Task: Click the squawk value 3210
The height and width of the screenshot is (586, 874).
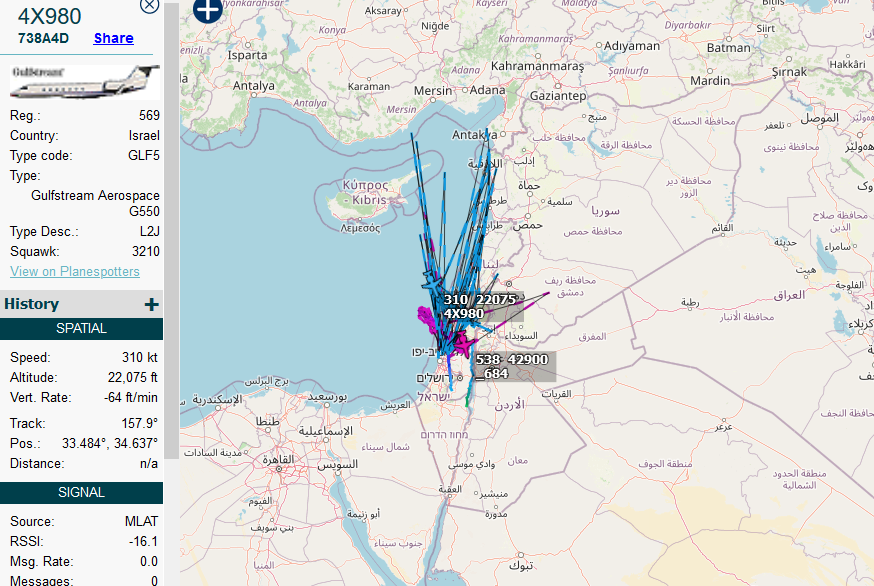Action: coord(146,251)
